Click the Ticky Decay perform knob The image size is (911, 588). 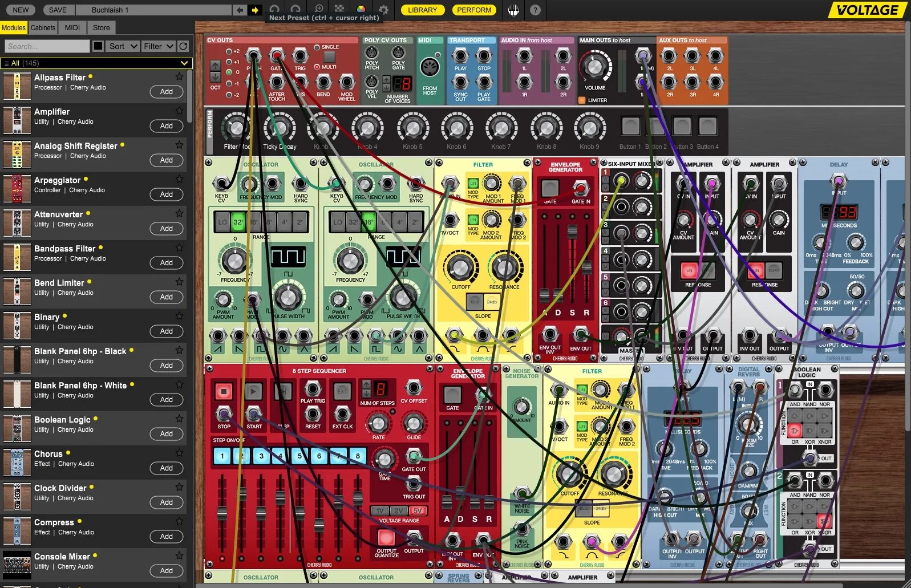(x=280, y=127)
